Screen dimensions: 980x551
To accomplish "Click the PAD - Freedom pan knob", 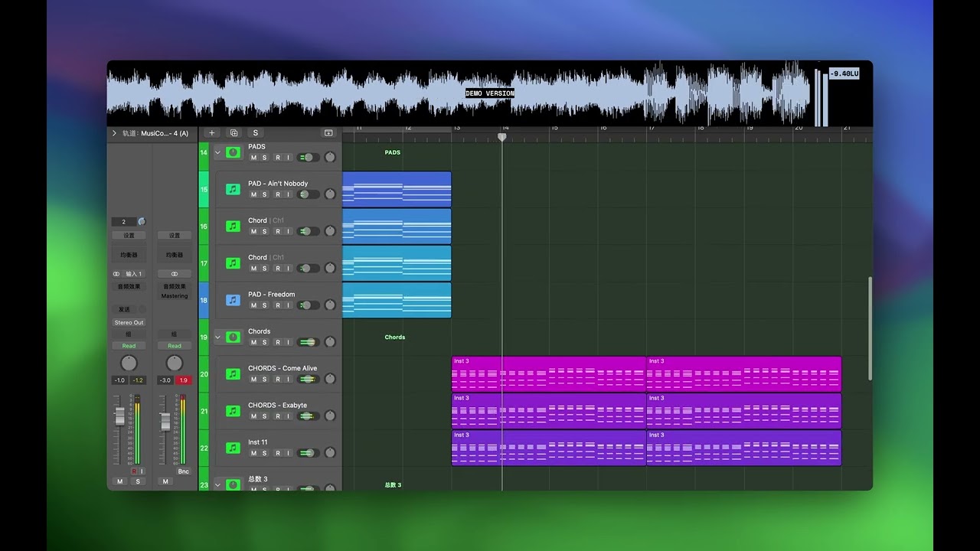I will [x=330, y=305].
